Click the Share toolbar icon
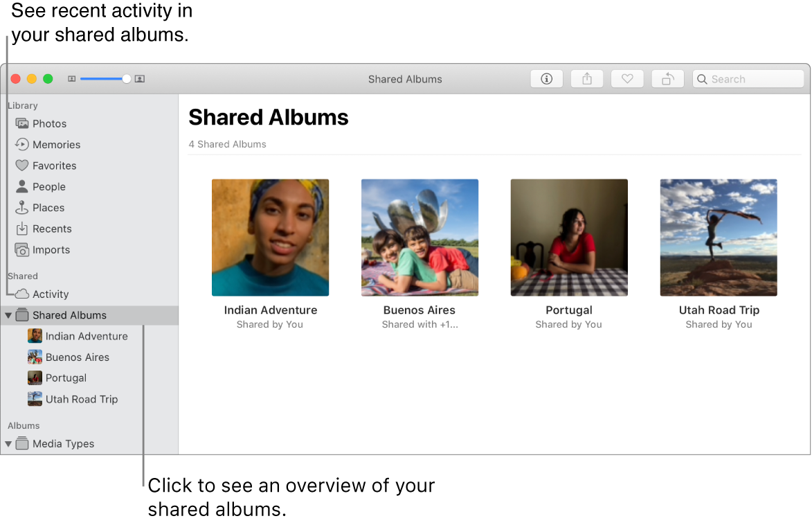812x523 pixels. pos(587,79)
